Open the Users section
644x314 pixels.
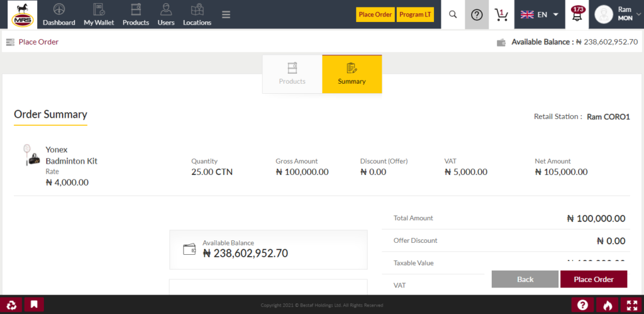[166, 15]
